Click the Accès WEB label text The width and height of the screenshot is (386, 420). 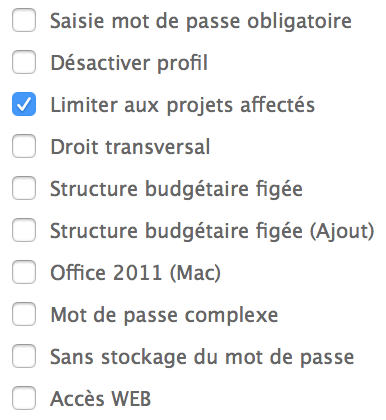pos(101,398)
